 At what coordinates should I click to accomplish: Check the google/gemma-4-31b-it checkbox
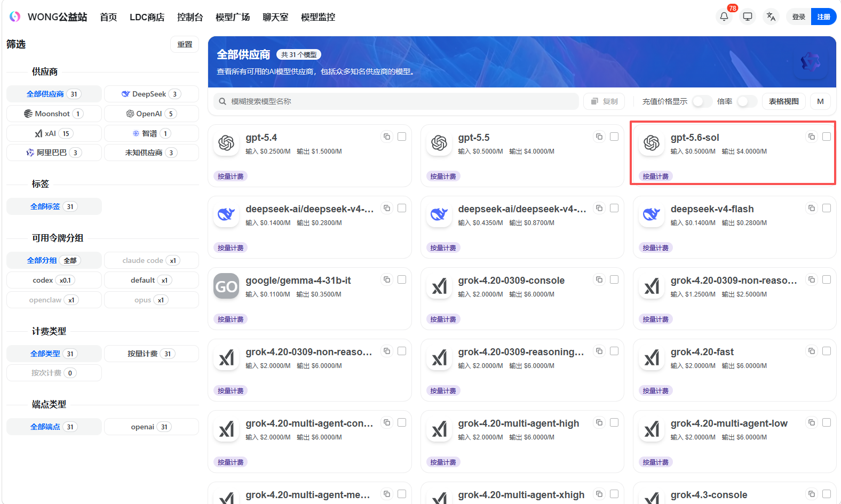point(402,279)
